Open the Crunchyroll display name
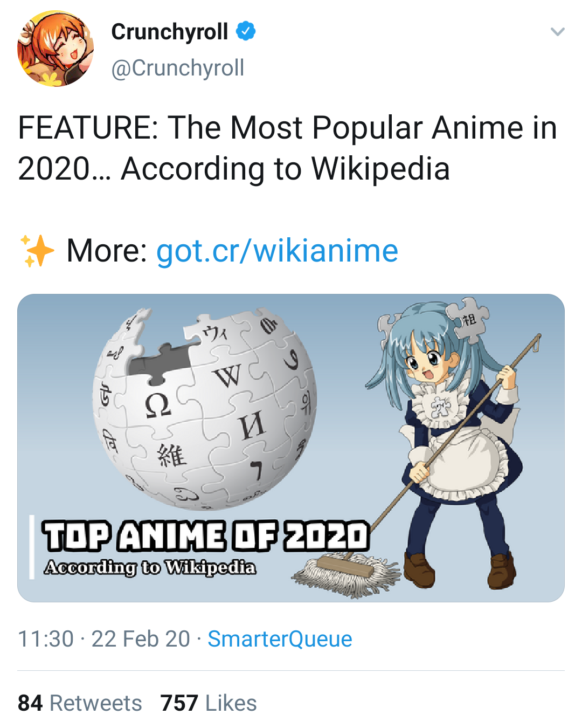This screenshot has height=728, width=582. (170, 32)
